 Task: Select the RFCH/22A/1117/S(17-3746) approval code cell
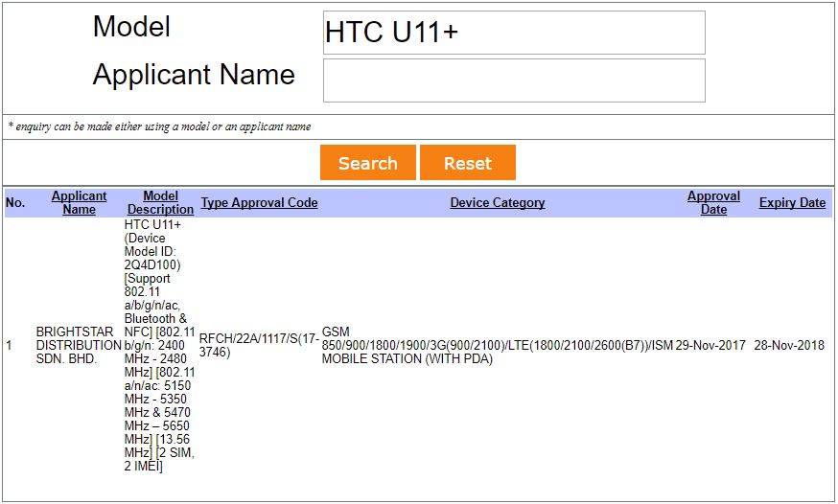coord(259,345)
